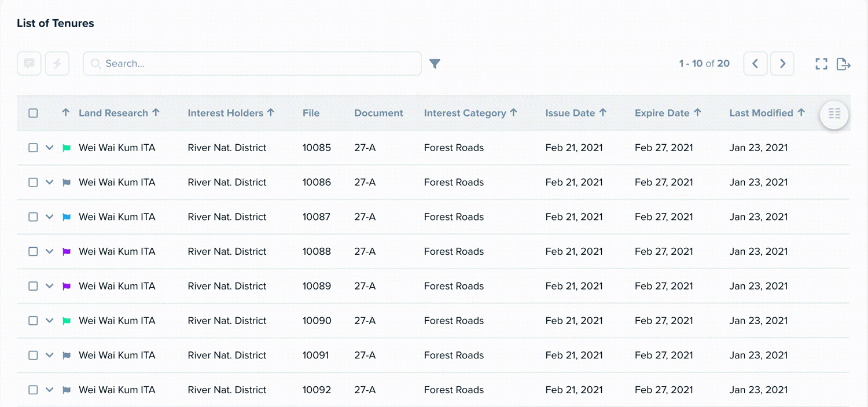The height and width of the screenshot is (407, 868).
Task: Expand row chevron for file 10091
Action: pos(50,355)
